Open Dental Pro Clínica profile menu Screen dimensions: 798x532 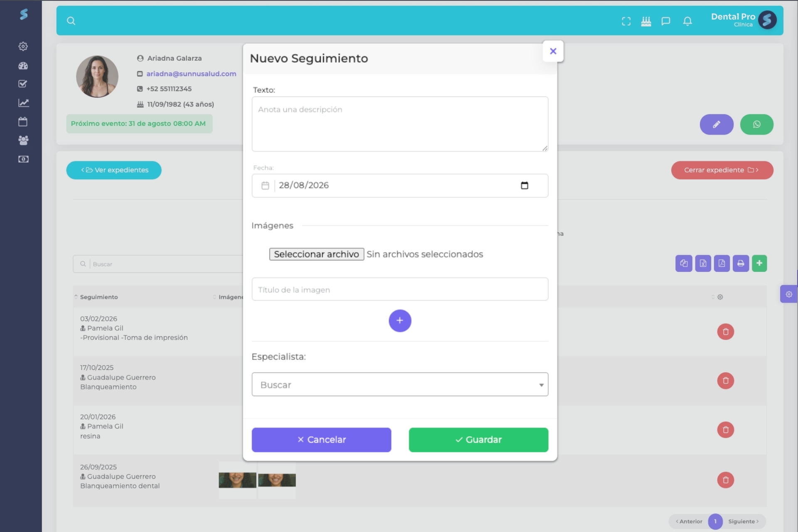tap(744, 20)
